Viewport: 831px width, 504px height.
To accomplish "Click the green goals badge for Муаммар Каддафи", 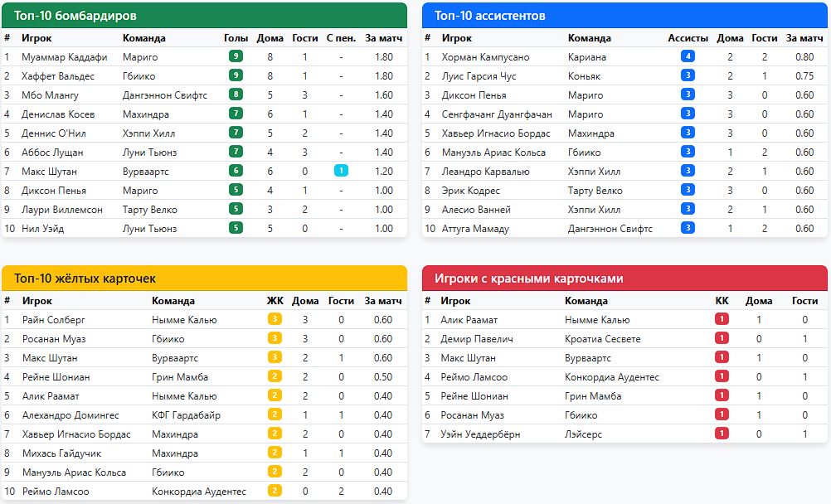I will pos(236,56).
